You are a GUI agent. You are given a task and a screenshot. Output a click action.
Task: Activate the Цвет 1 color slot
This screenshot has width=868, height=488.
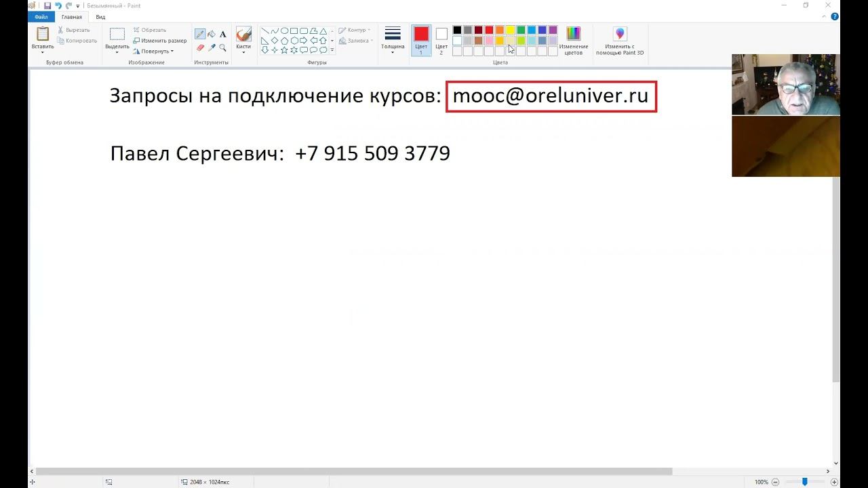point(421,41)
